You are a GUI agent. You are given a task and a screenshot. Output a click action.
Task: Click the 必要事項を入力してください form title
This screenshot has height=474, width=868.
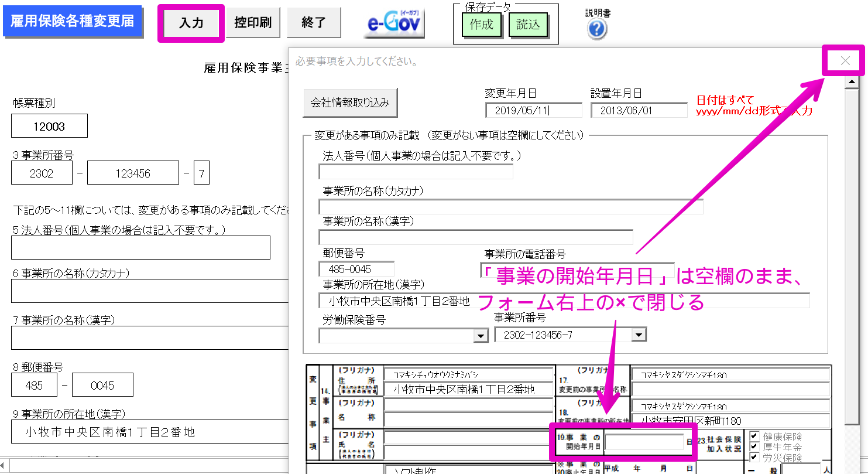(356, 60)
